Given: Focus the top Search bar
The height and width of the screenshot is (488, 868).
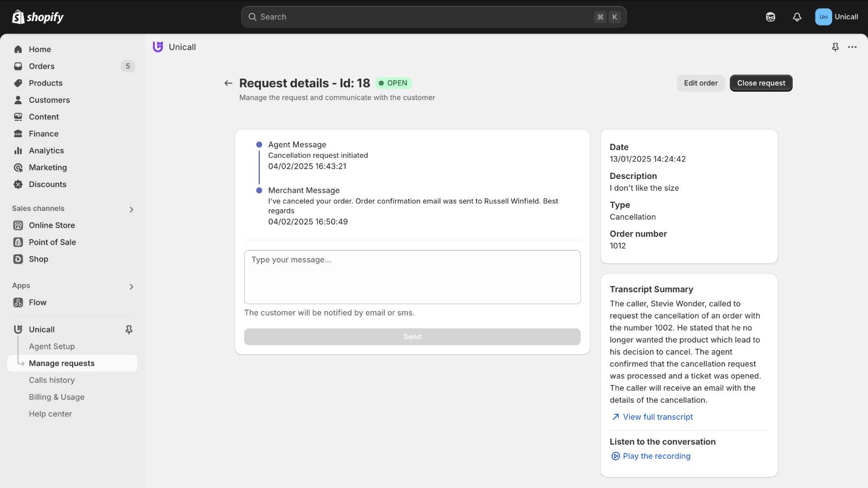Looking at the screenshot, I should click(x=434, y=17).
